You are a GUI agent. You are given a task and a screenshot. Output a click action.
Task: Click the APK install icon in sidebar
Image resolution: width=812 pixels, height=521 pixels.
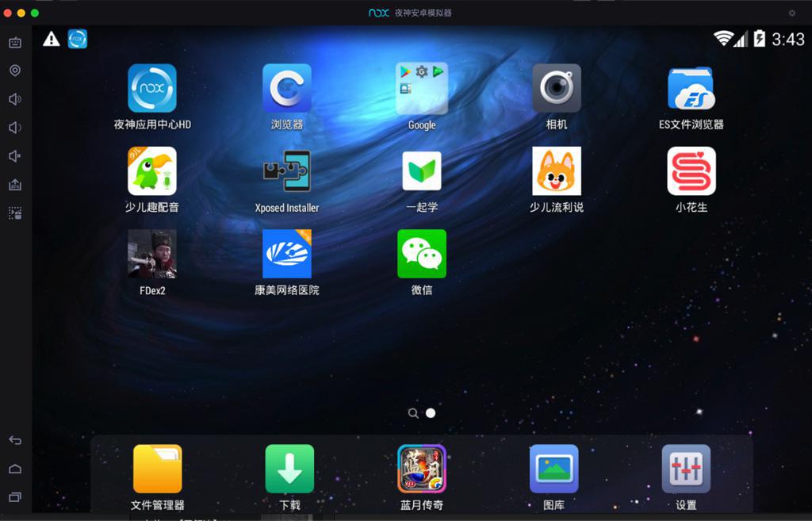[15, 184]
